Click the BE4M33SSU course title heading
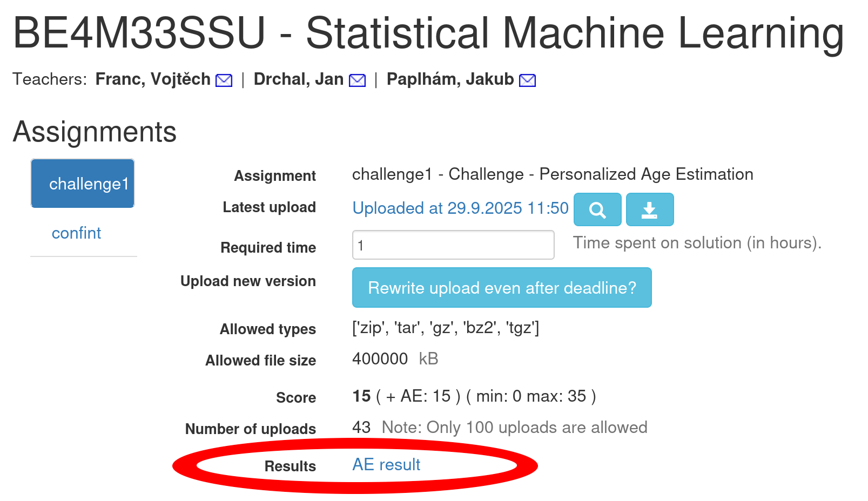The image size is (868, 501). [x=428, y=33]
